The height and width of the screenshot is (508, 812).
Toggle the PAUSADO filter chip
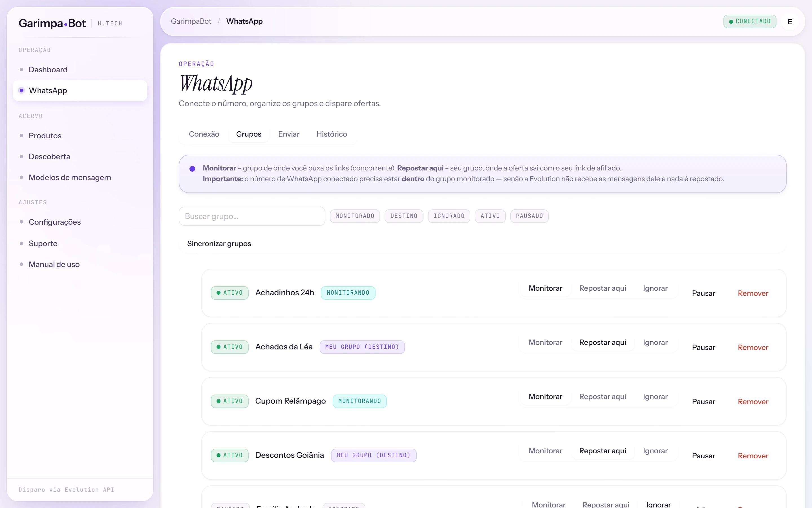[x=529, y=216]
